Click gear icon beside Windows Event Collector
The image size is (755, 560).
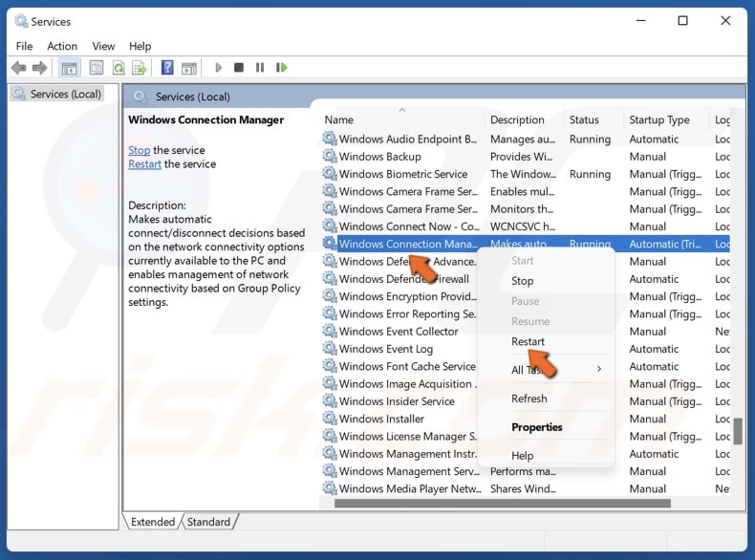[x=330, y=332]
